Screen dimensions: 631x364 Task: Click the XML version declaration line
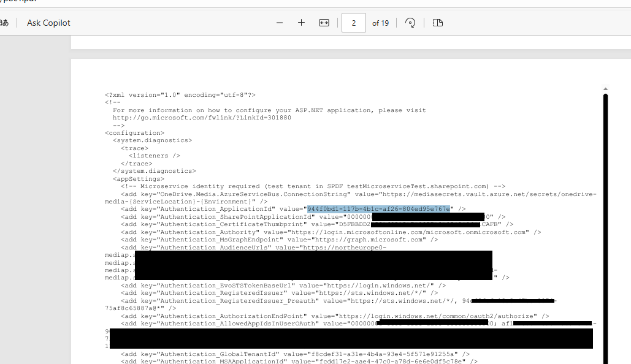[180, 95]
